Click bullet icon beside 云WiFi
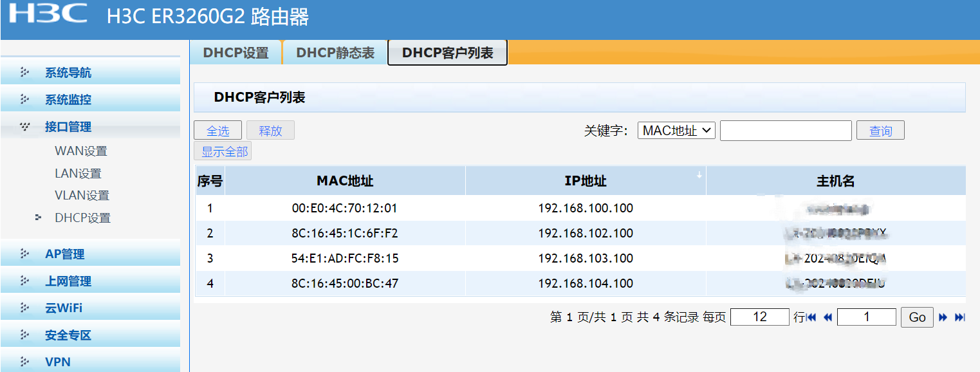Screen dimensions: 980x372 click(25, 308)
